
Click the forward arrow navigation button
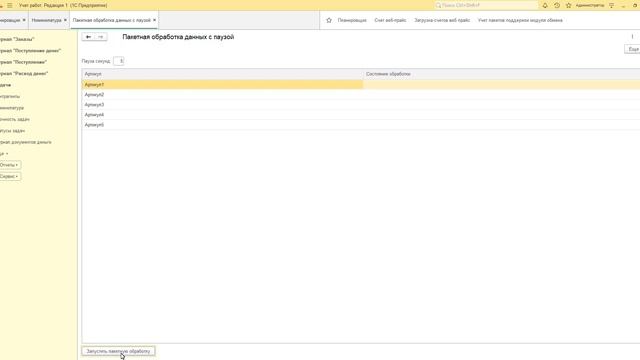[x=101, y=37]
